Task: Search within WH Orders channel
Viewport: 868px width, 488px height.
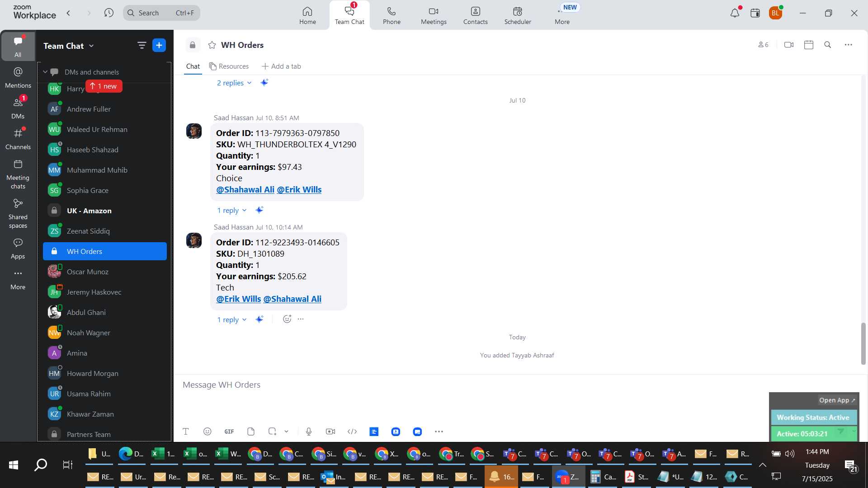Action: [828, 45]
